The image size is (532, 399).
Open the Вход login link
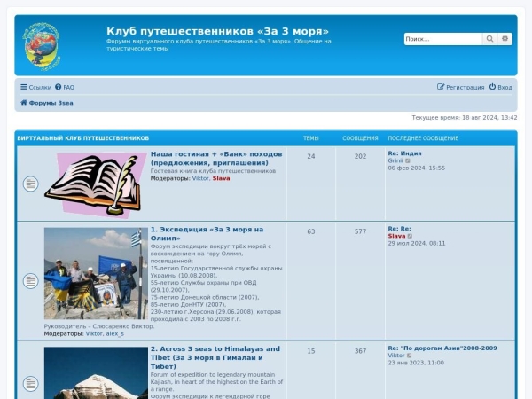coord(501,87)
